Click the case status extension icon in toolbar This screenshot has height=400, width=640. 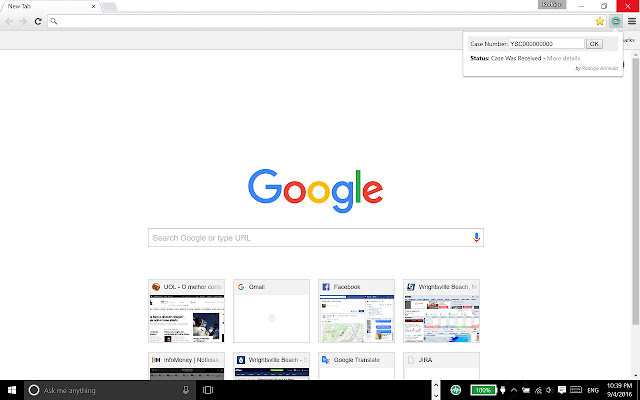click(616, 21)
